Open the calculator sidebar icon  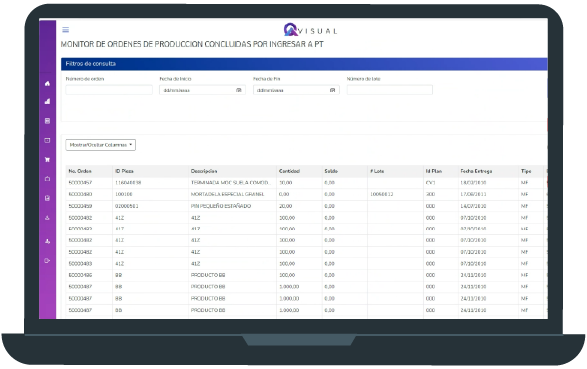(x=48, y=121)
